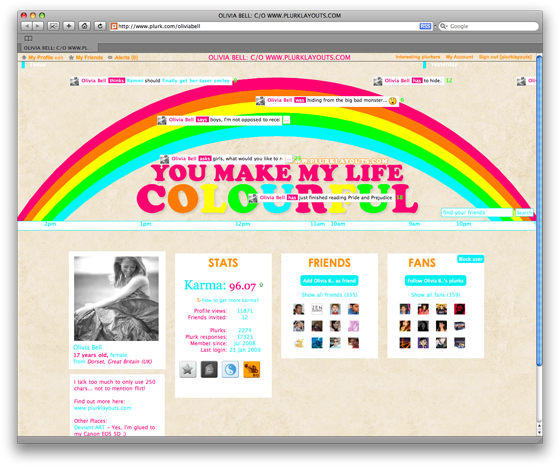Select the OLIVIA BELL browser tab
This screenshot has height=467, width=560.
58,48
